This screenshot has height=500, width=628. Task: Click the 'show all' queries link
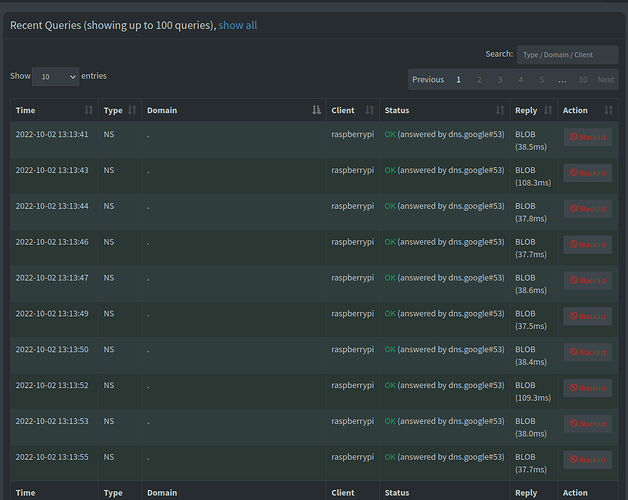pos(237,25)
